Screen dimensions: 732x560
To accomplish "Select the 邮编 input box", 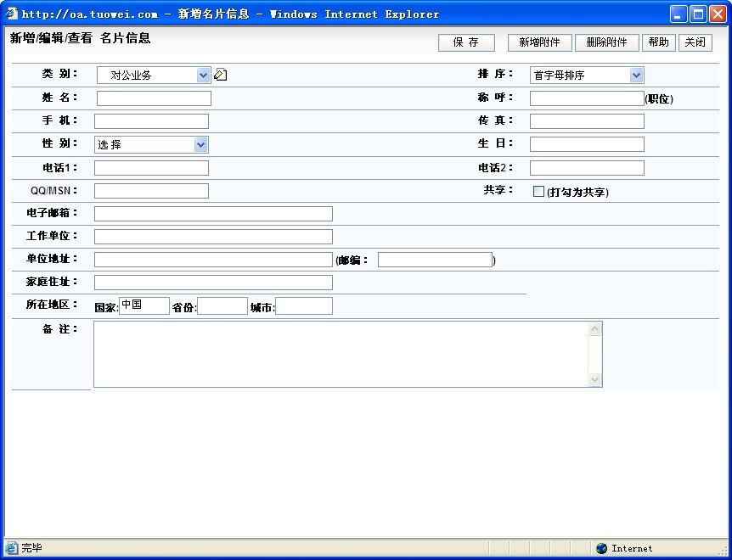I will [x=435, y=260].
